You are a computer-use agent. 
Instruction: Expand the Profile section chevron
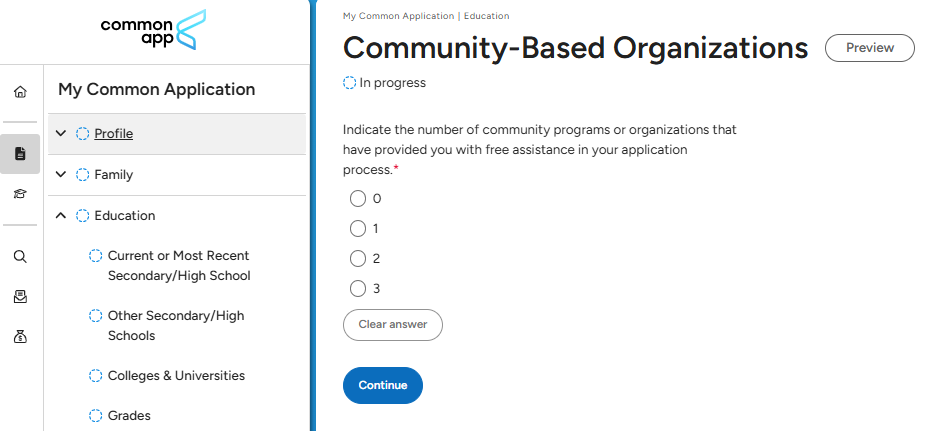click(62, 133)
